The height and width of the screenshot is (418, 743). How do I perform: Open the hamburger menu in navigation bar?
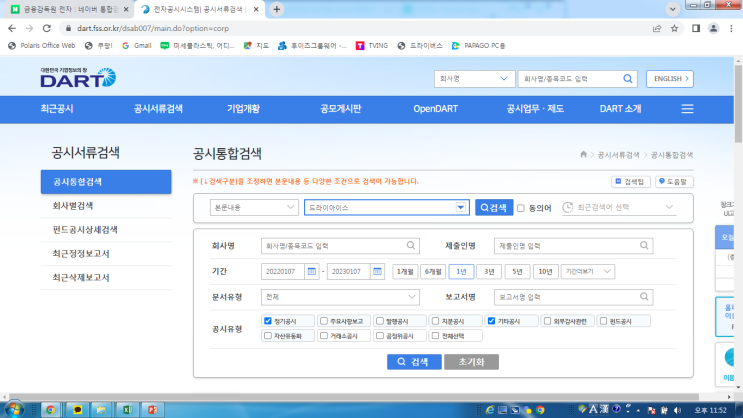(687, 109)
